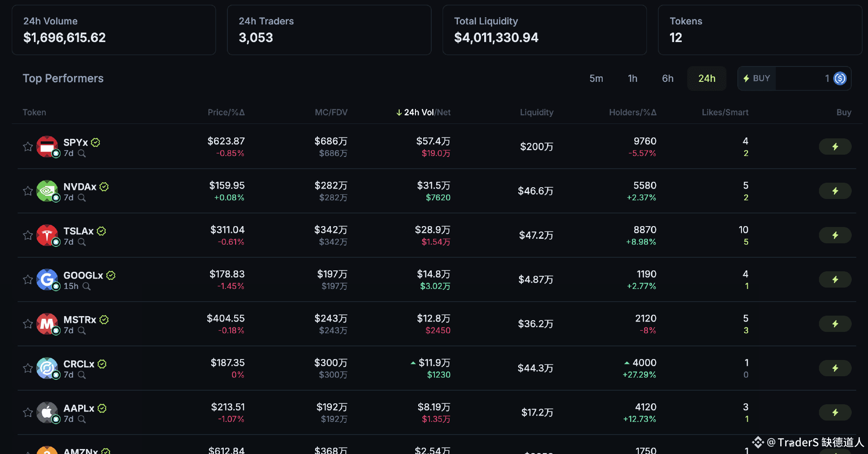Click TSLAx liquidity $47.2万

point(536,235)
